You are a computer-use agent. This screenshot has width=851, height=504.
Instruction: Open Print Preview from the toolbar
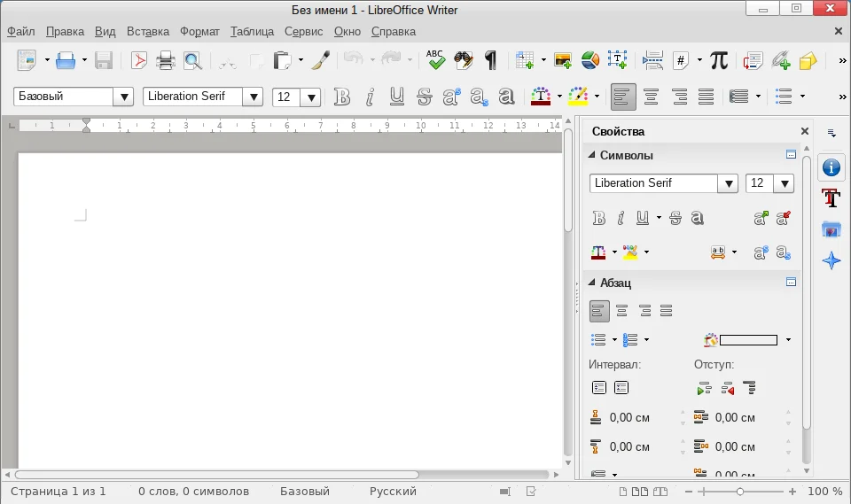click(x=192, y=60)
